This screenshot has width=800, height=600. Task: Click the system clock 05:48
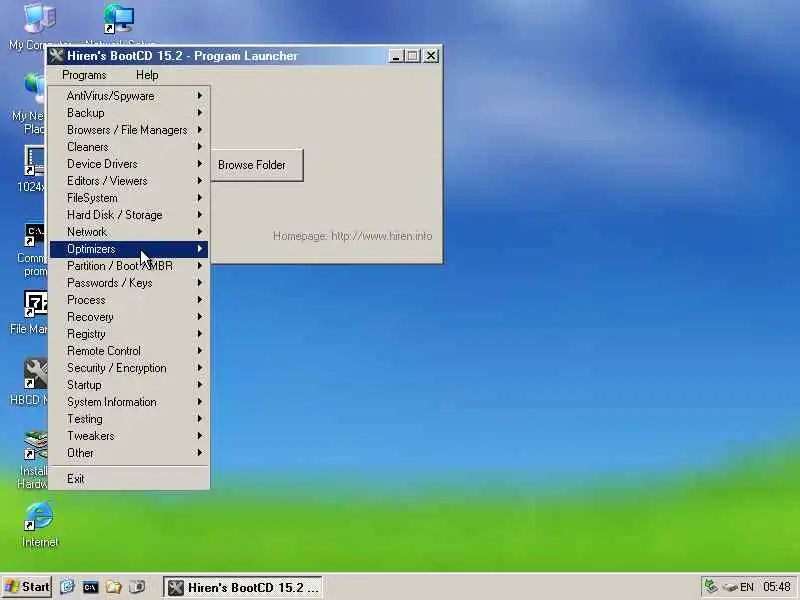tap(777, 587)
